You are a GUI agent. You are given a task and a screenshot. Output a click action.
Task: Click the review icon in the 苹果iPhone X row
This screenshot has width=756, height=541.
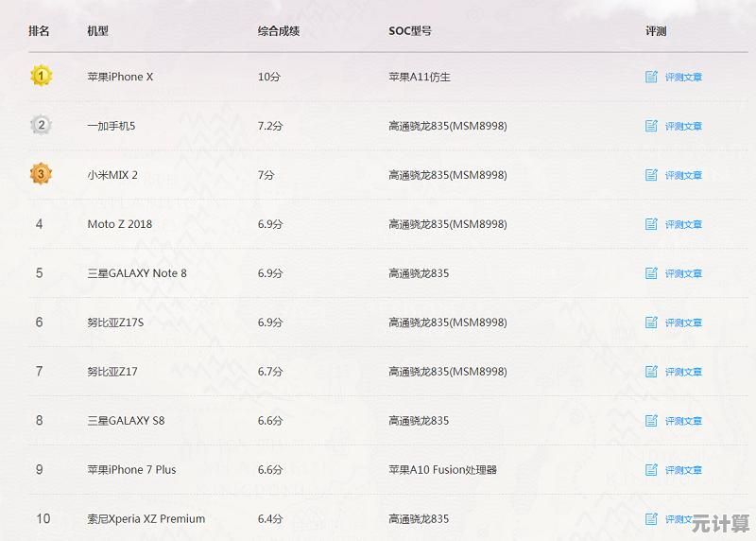tap(651, 77)
